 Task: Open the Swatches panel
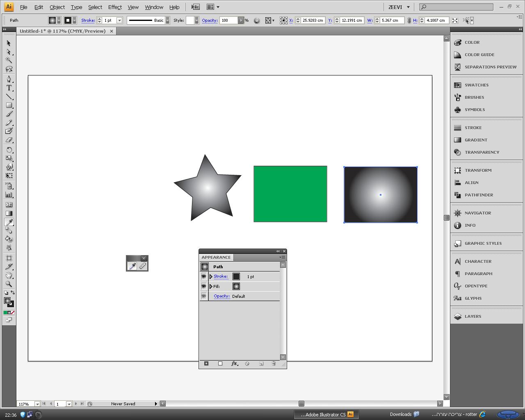tap(476, 85)
